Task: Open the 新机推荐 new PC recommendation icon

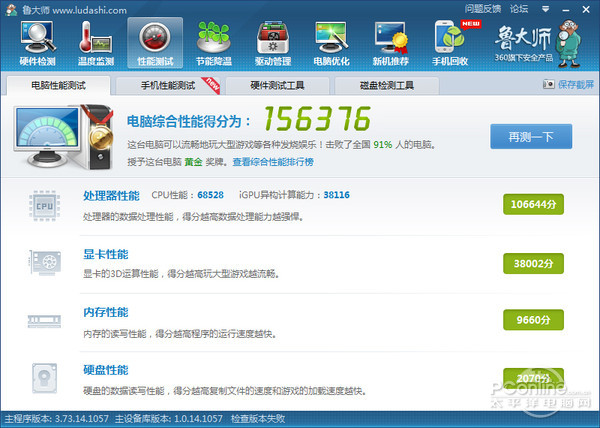Action: tap(391, 43)
